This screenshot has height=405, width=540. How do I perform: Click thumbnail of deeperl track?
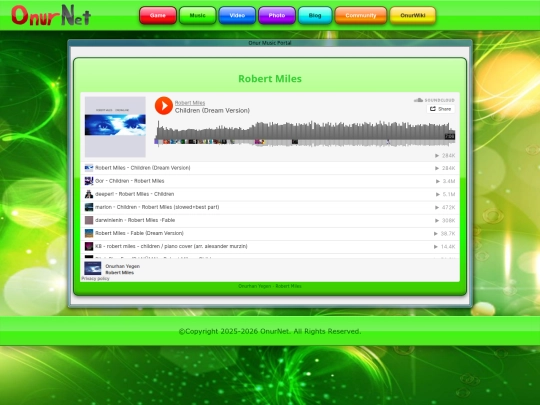coord(89,194)
